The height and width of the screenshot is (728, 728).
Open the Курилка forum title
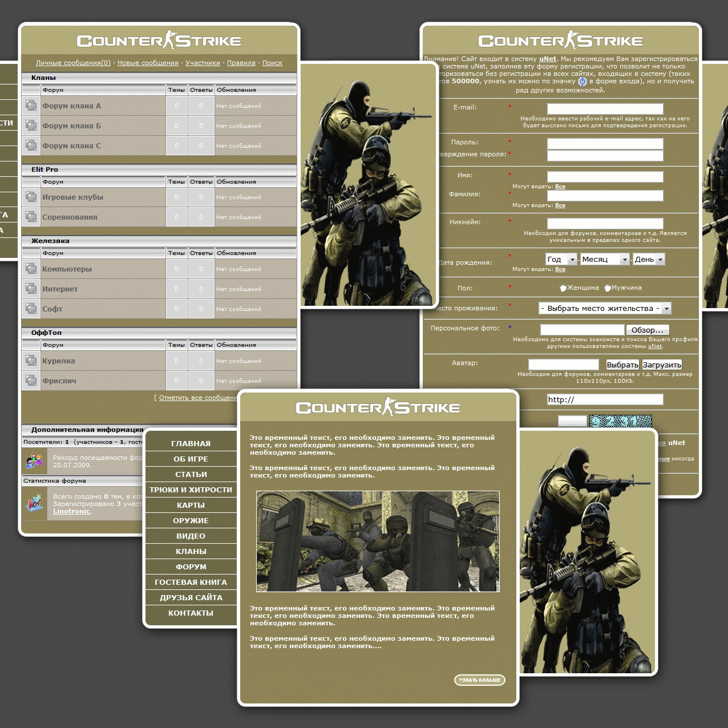[x=59, y=361]
